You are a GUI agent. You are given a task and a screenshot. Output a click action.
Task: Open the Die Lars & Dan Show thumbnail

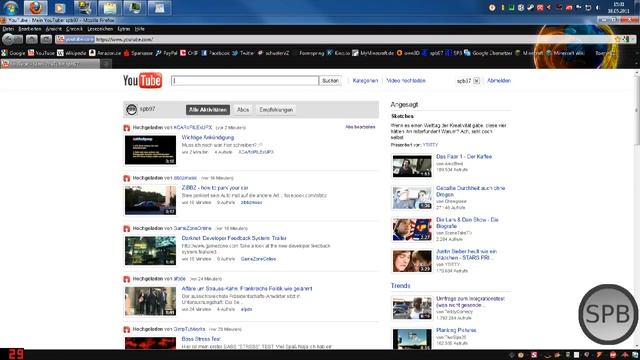412,229
